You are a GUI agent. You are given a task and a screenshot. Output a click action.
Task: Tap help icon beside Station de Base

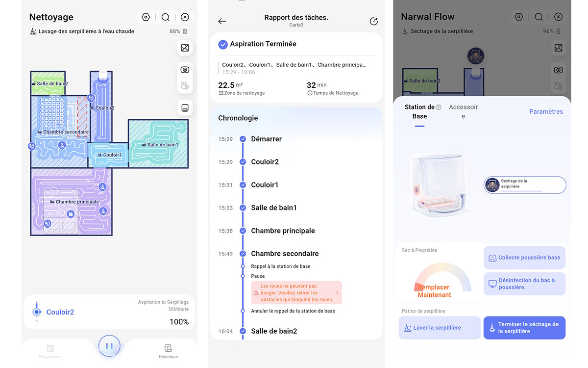coord(439,107)
